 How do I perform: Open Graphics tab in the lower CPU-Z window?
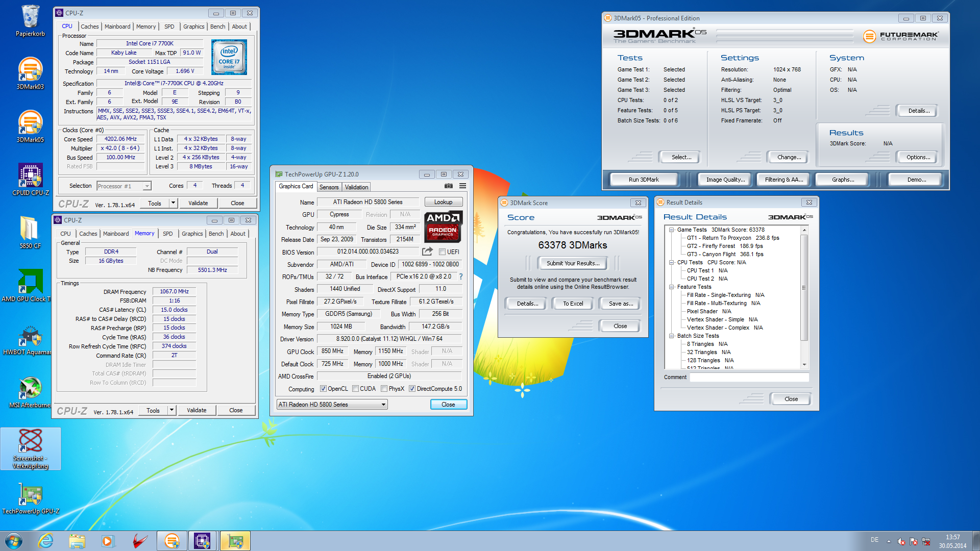click(192, 234)
